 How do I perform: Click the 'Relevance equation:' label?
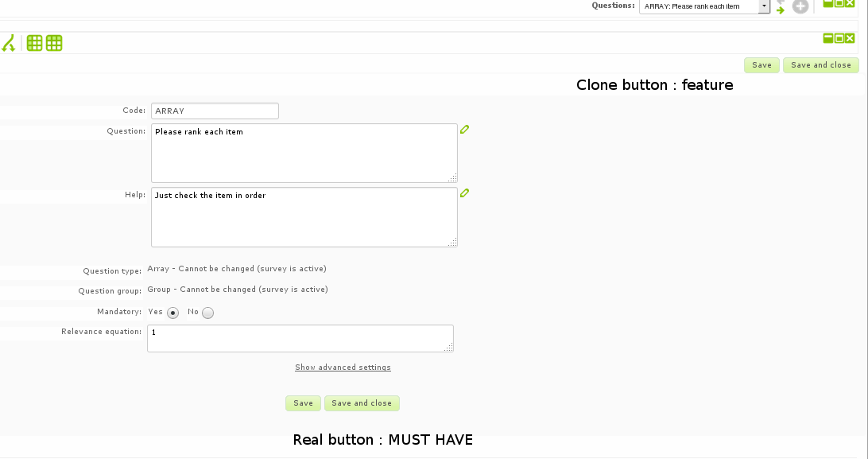[101, 332]
